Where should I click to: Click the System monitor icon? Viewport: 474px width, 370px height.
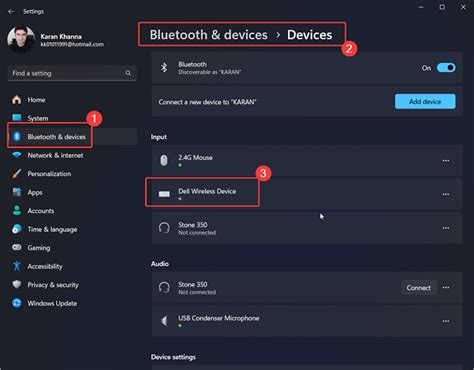(17, 118)
